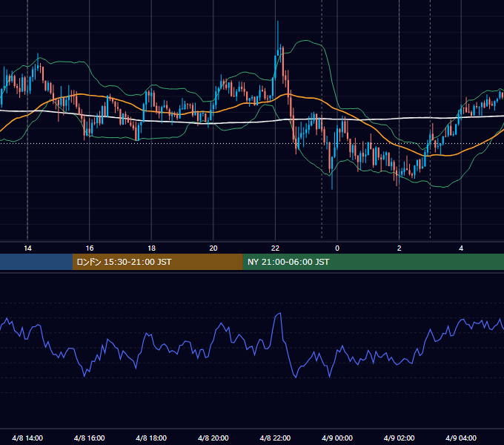Click the 4/8 22:00 label on the indicator axis
This screenshot has height=445, width=504.
[x=275, y=438]
